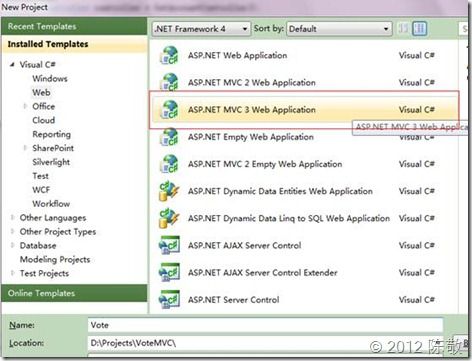Screen dimensions: 472x361
Task: Expand the Other Project Types node
Action: point(12,232)
